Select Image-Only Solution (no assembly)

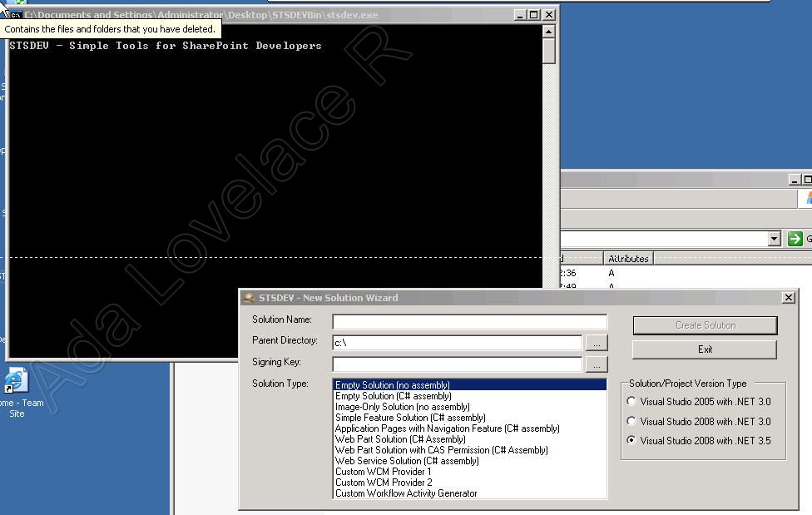click(x=402, y=407)
